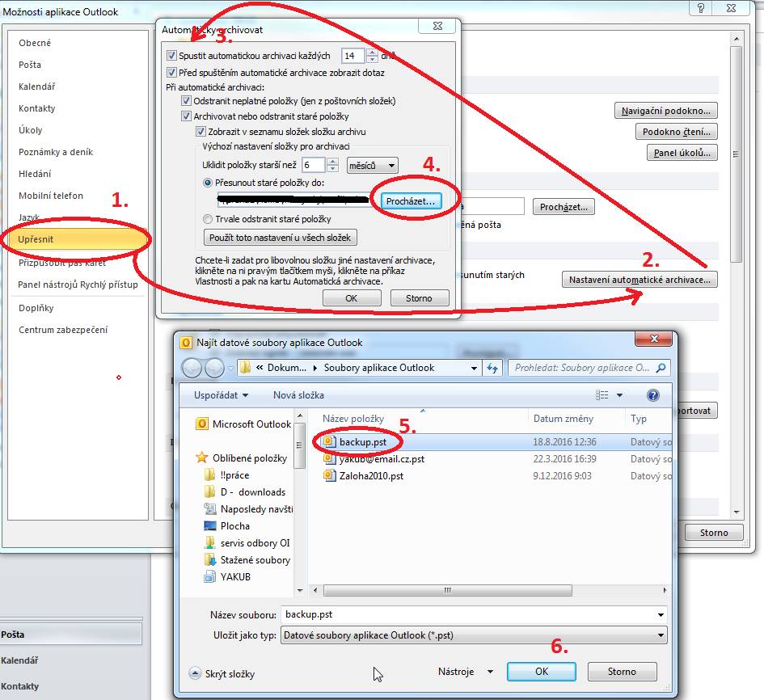Click the horizontal scrollbar in file list
Screen dimensions: 764x700
pos(447,590)
